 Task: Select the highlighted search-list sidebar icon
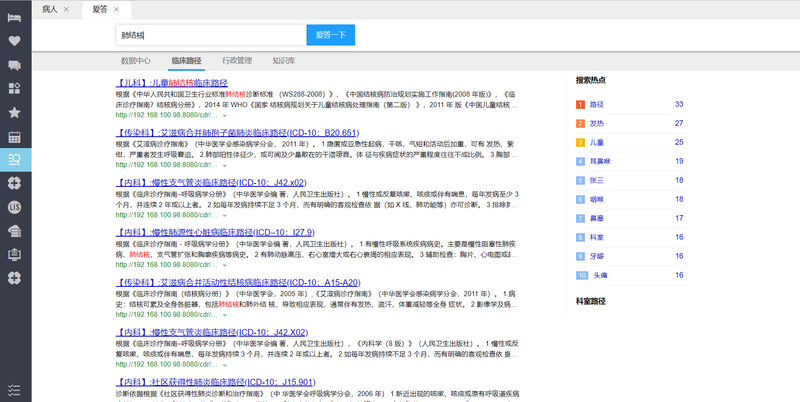[x=15, y=160]
